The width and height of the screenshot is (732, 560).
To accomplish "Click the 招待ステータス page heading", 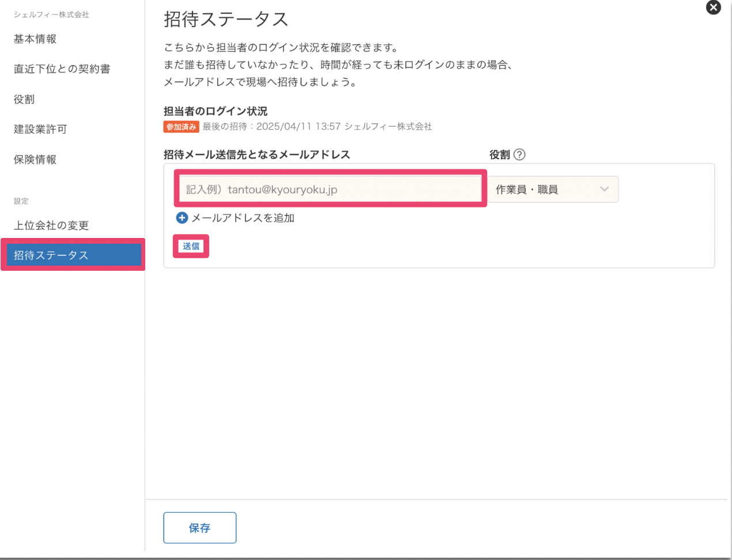I will pyautogui.click(x=226, y=19).
